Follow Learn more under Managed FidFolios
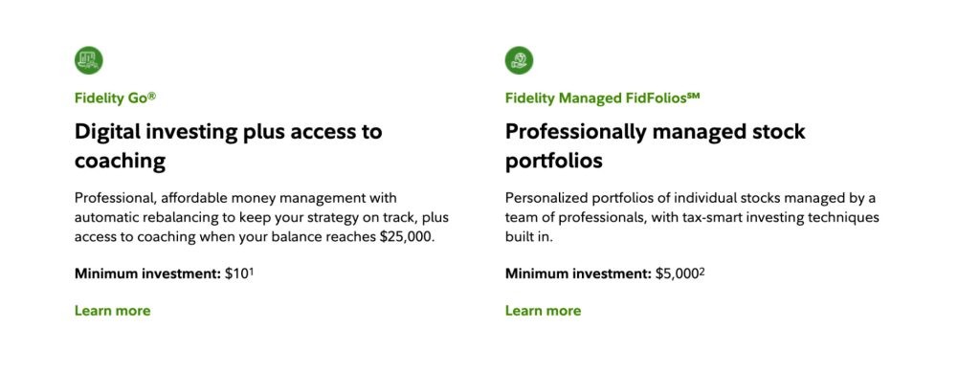 (544, 311)
